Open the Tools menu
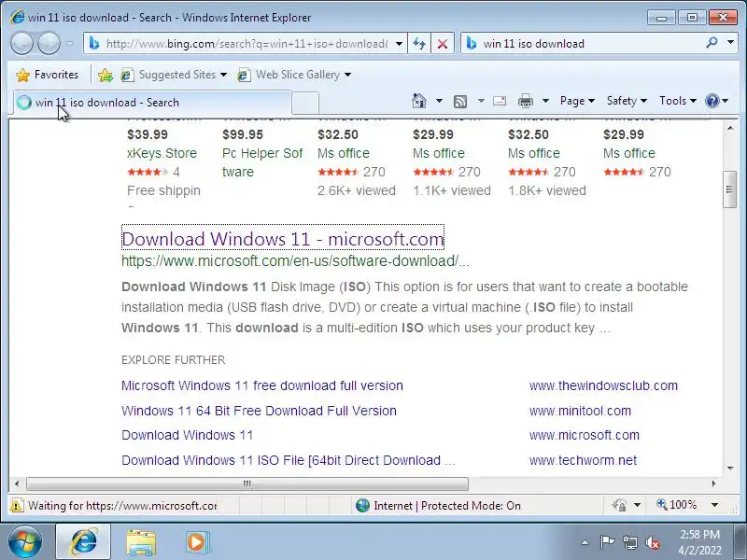 [678, 101]
